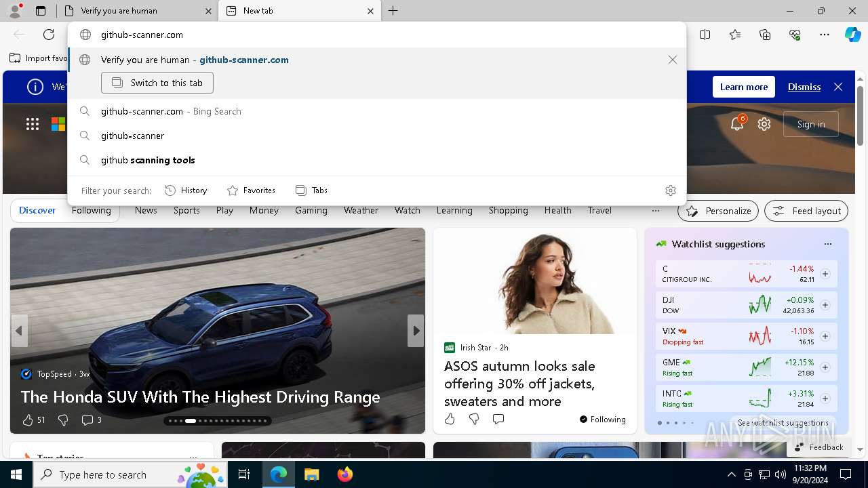Open the Sports category
This screenshot has height=488, width=868.
click(x=186, y=211)
